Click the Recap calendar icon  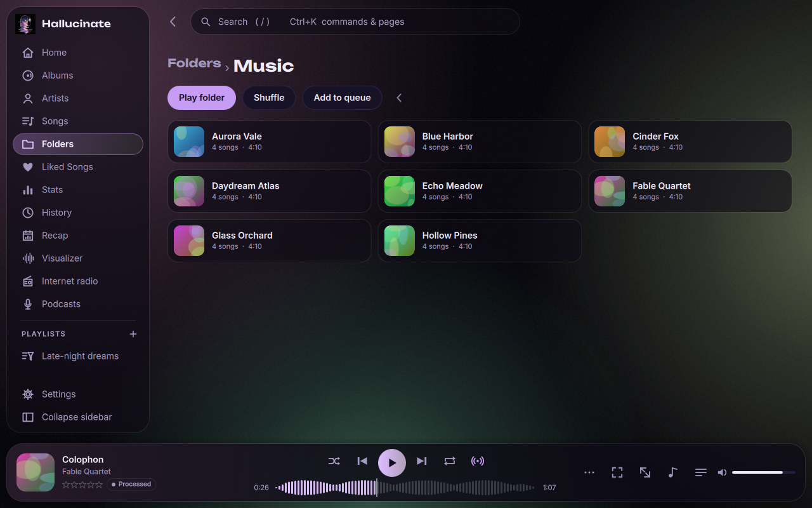pyautogui.click(x=28, y=236)
